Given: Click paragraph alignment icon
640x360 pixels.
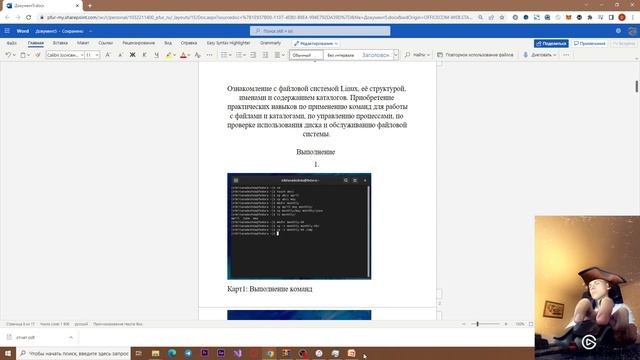Looking at the screenshot, I should tap(278, 55).
